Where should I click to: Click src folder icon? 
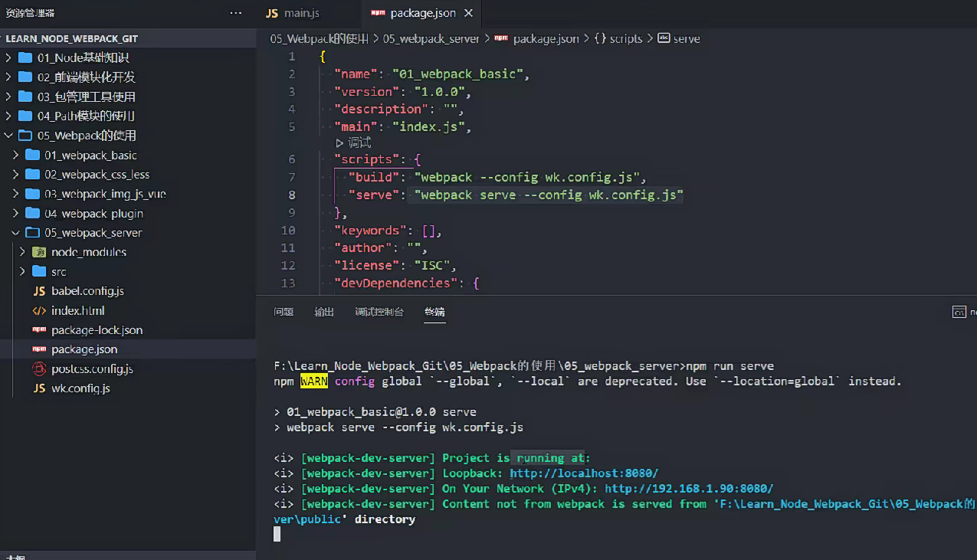point(39,271)
